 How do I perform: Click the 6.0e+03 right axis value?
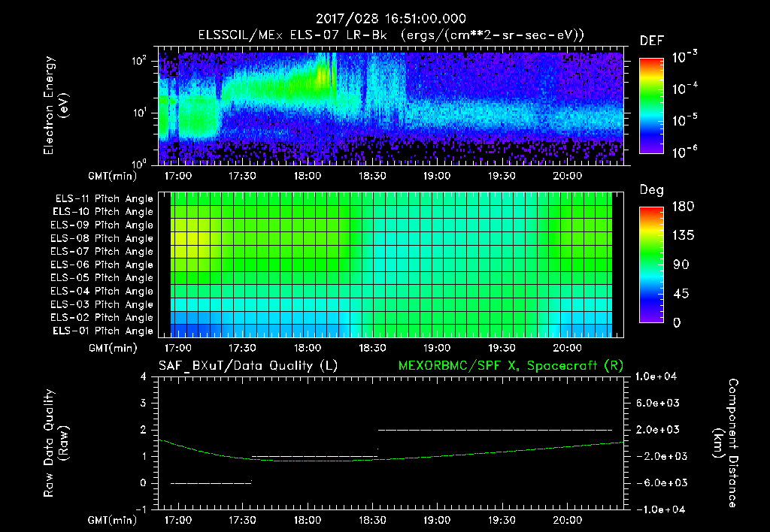(659, 403)
